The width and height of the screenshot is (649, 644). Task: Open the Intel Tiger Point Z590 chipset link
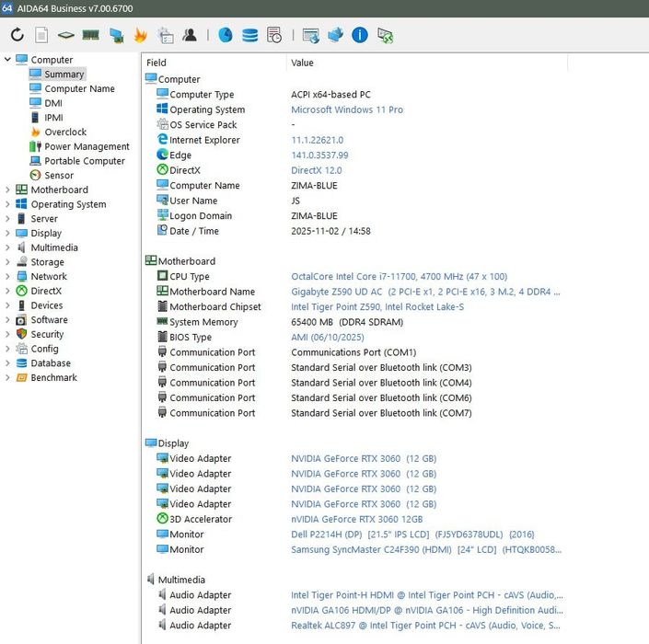pos(377,307)
